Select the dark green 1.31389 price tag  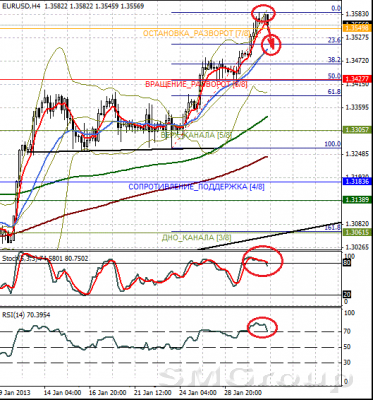coord(357,199)
